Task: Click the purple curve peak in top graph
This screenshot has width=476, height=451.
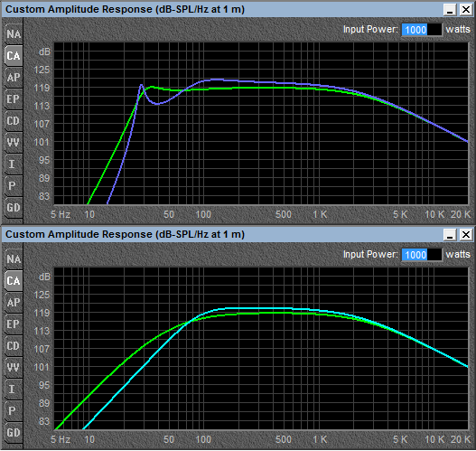Action: click(x=141, y=85)
